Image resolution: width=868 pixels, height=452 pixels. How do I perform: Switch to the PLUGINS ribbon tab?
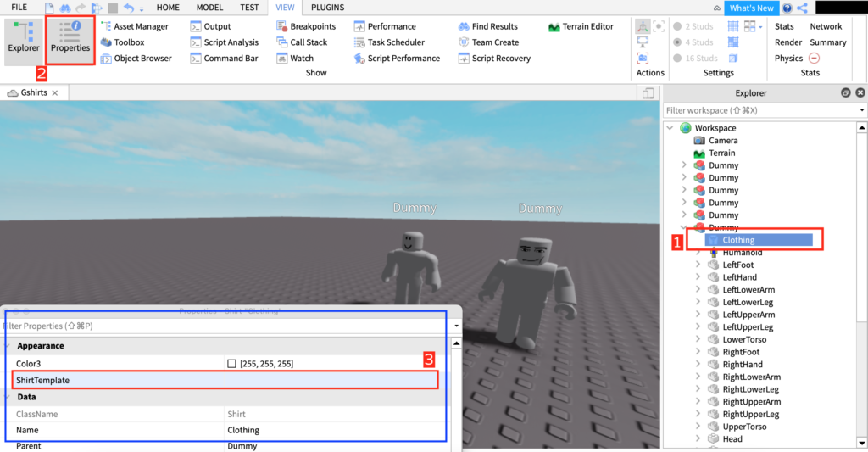tap(327, 7)
